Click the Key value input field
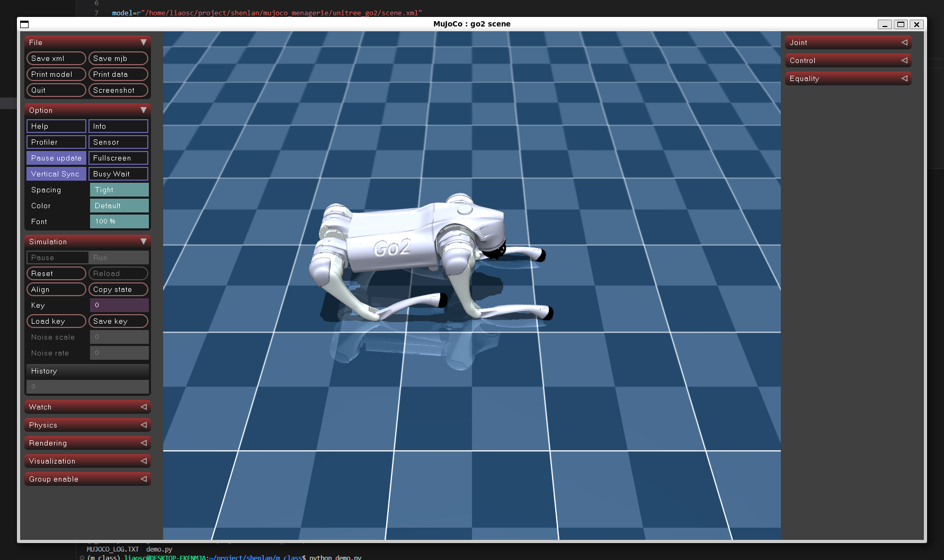The image size is (944, 560). click(119, 305)
